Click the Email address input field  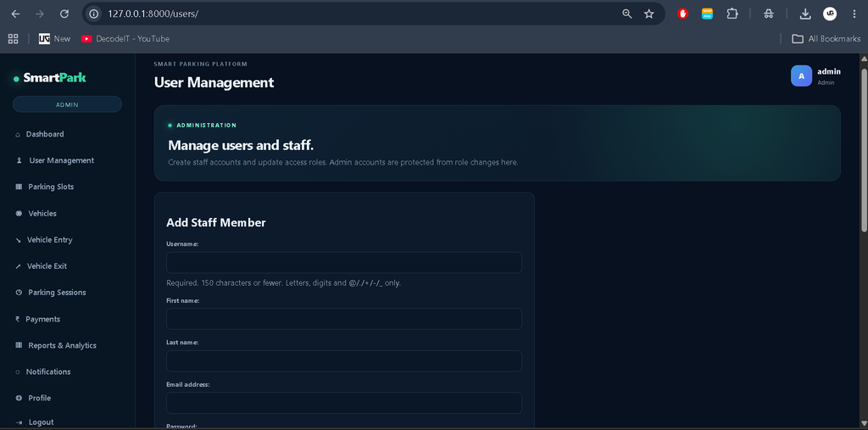point(344,403)
